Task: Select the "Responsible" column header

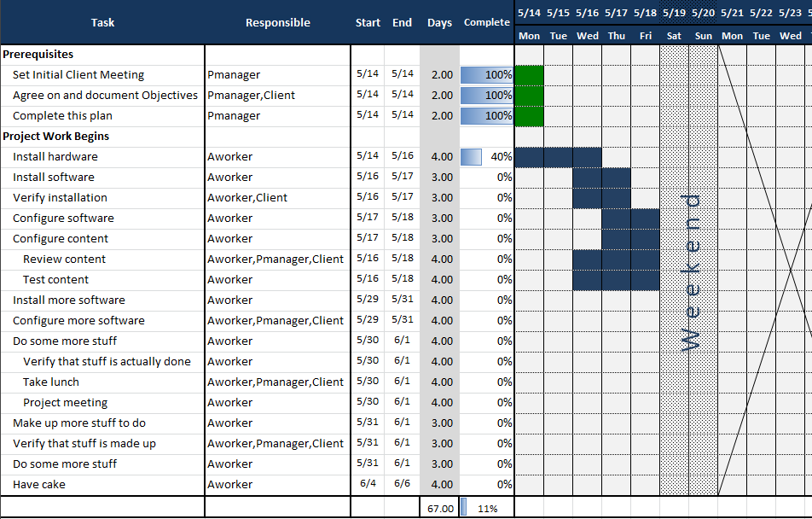Action: click(x=277, y=23)
